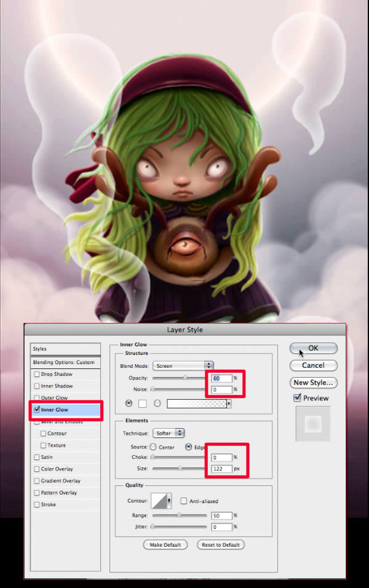Enable the Inner Shadow checkbox
Screen dimensions: 369x588
(37, 386)
